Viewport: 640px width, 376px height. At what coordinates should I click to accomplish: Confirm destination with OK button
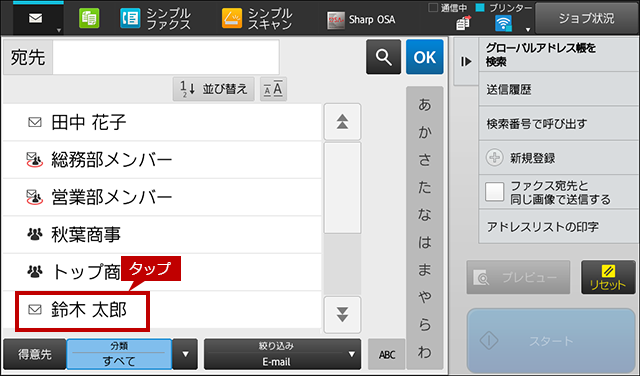(x=424, y=57)
